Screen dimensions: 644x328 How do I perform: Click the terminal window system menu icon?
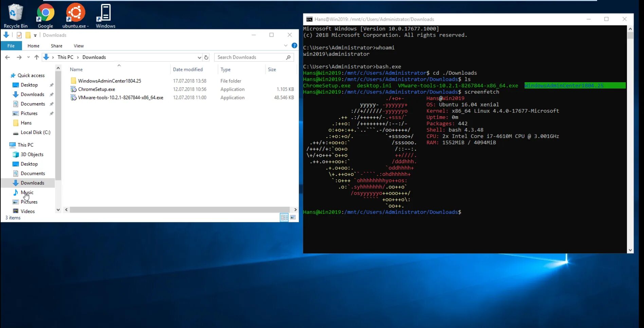tap(309, 19)
